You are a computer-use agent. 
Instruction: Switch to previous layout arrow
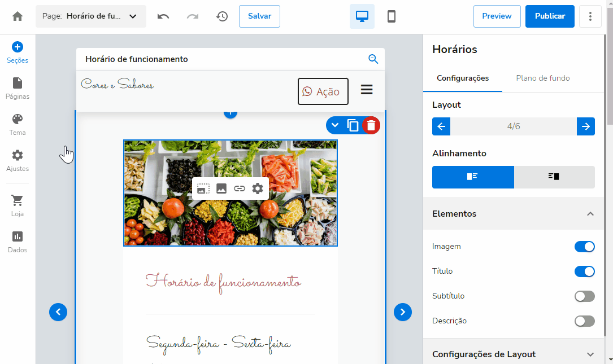pos(441,126)
